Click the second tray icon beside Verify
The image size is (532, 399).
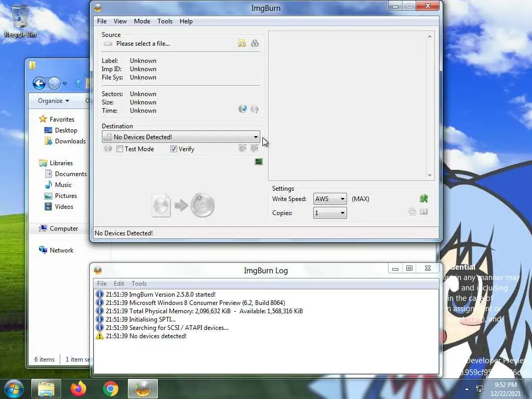click(x=255, y=148)
